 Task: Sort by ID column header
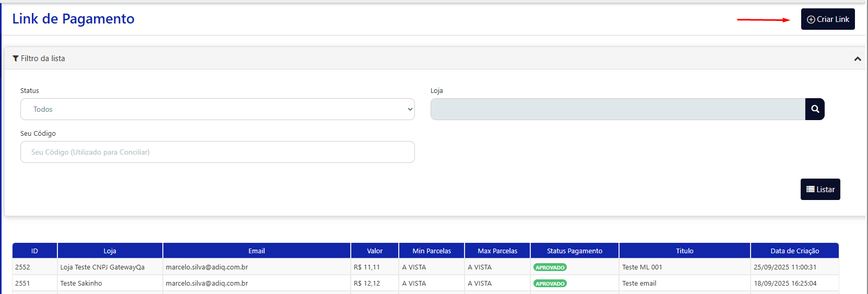click(x=34, y=251)
